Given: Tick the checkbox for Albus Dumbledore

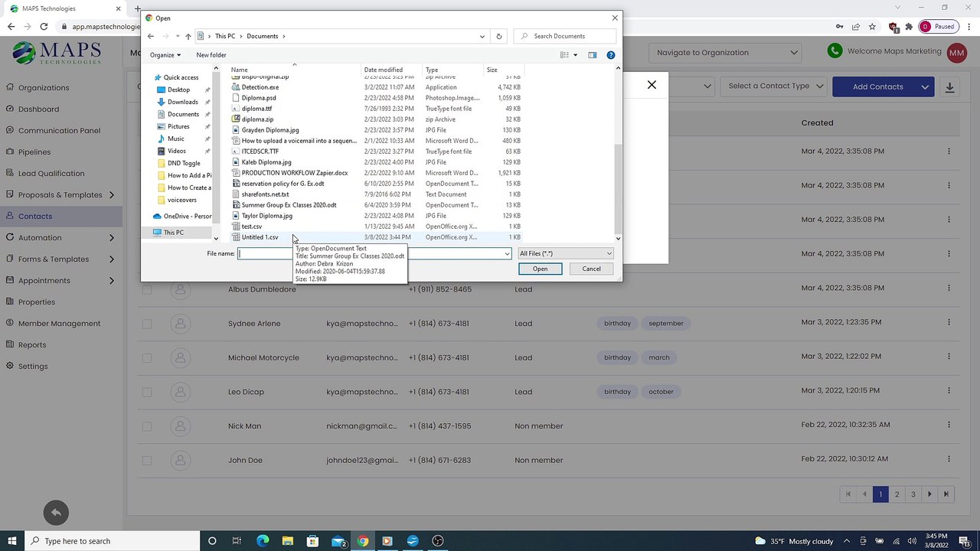Looking at the screenshot, I should coord(147,289).
